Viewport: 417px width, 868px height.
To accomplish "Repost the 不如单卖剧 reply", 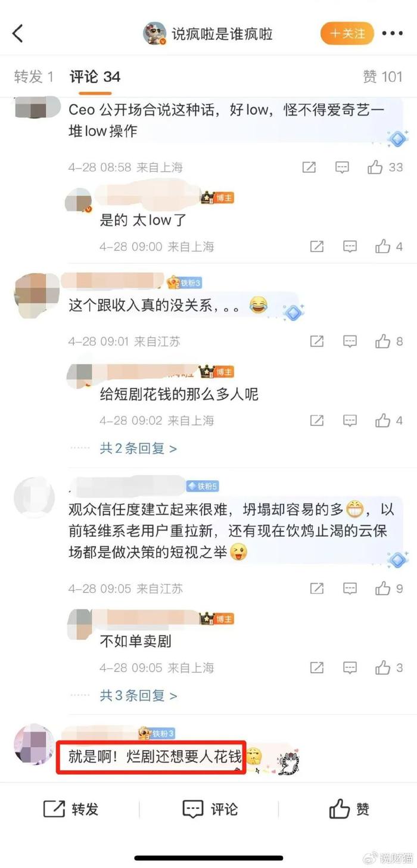I will 317,668.
